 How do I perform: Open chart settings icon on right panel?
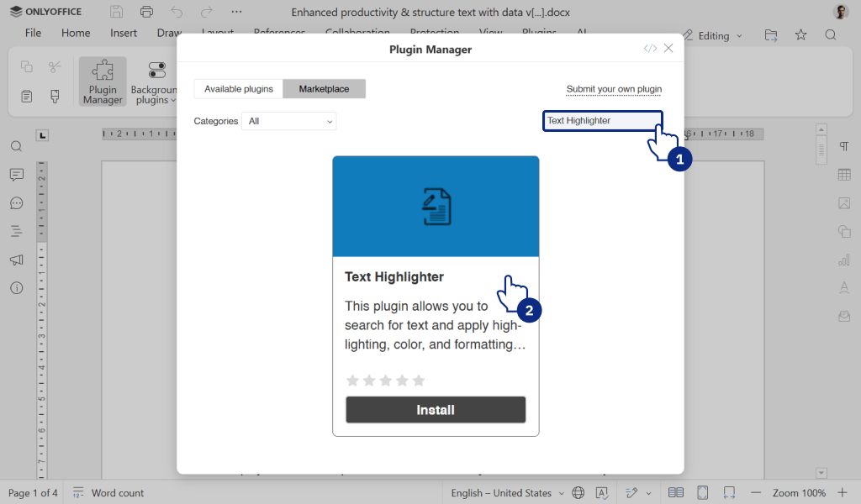pos(844,260)
